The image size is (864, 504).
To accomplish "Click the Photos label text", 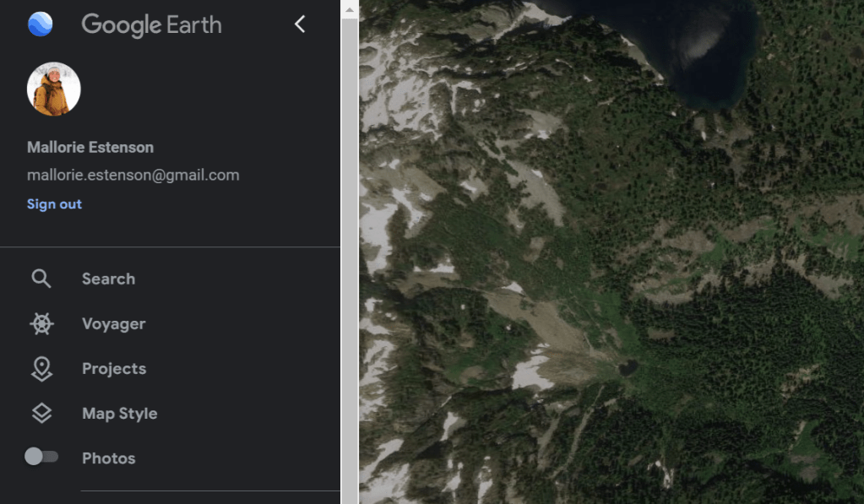I will (x=108, y=458).
